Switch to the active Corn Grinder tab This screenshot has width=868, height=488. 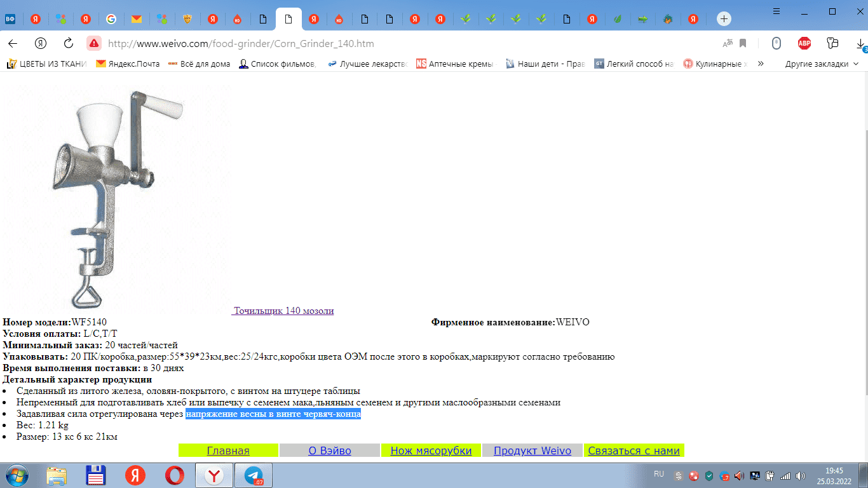[x=288, y=18]
